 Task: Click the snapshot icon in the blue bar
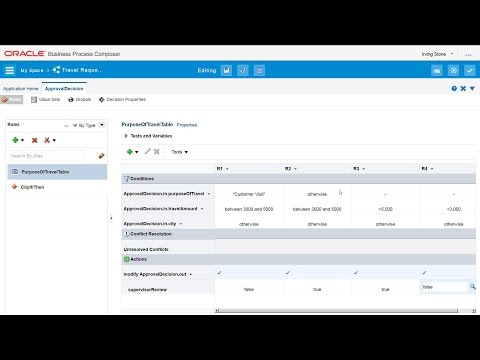437,70
